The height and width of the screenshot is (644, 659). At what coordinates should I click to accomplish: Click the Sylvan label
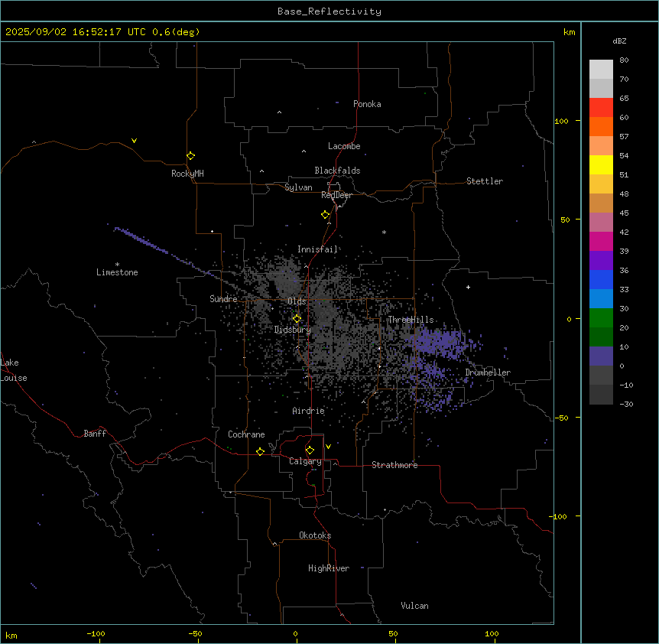(298, 187)
